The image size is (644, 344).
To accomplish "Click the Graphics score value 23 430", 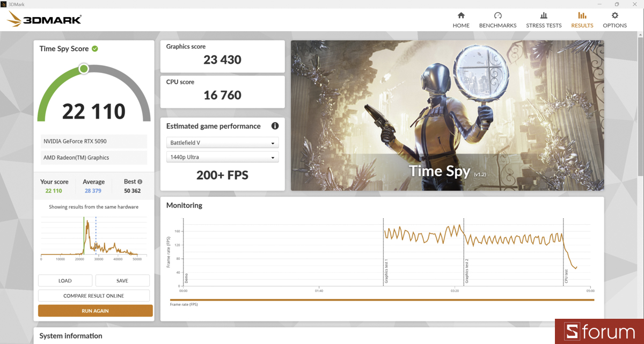I will coord(222,60).
